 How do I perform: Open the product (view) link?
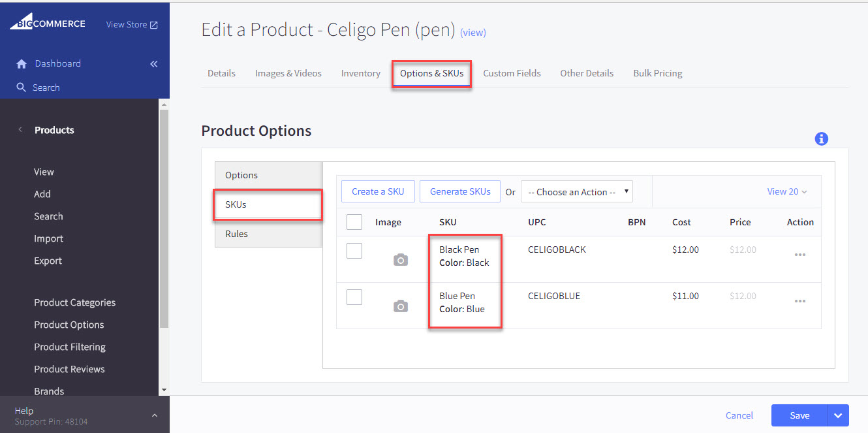pyautogui.click(x=473, y=33)
